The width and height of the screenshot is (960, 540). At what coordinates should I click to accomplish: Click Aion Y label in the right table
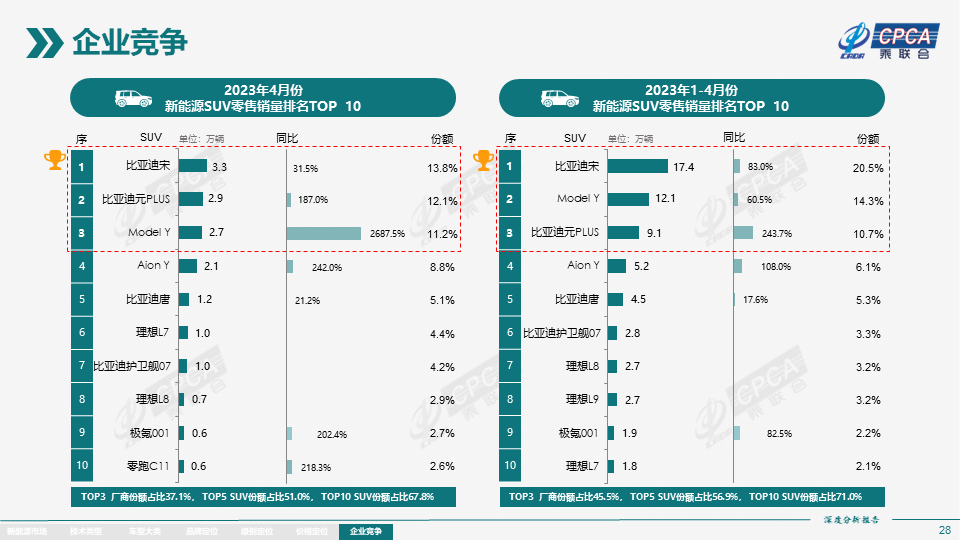click(x=583, y=266)
